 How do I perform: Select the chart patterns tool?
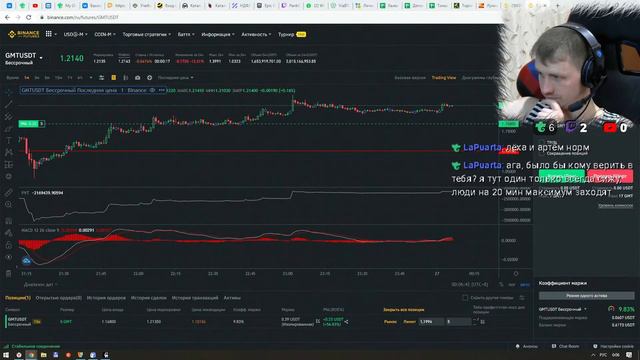click(x=9, y=152)
